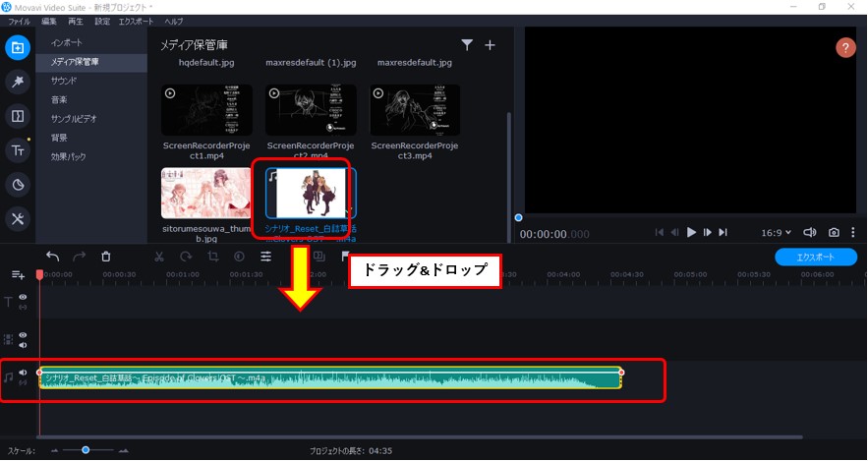Rotate clip using the rotate icon

(x=186, y=257)
